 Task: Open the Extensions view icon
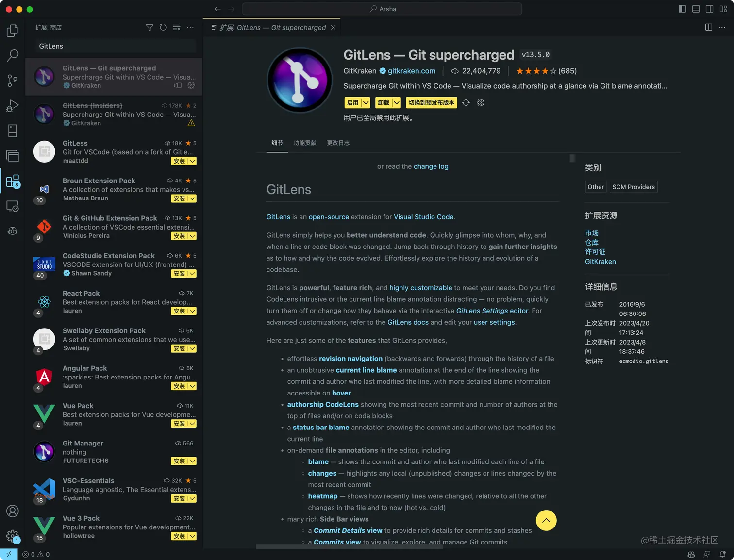pyautogui.click(x=13, y=181)
